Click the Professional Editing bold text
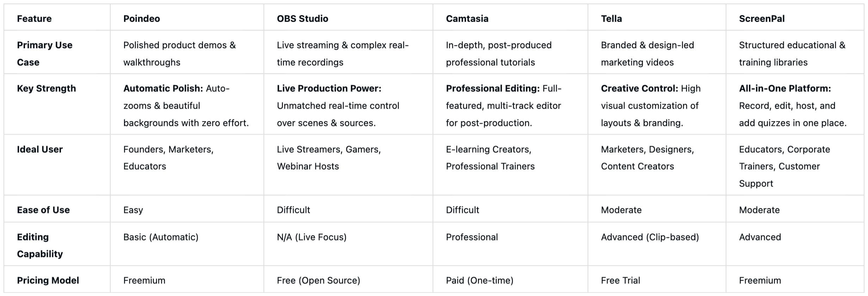The width and height of the screenshot is (868, 296). pos(492,88)
